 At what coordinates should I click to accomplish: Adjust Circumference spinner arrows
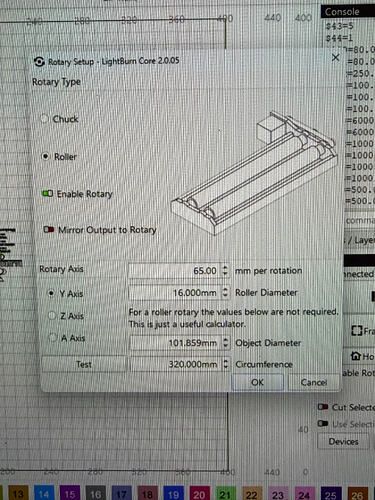tap(226, 364)
